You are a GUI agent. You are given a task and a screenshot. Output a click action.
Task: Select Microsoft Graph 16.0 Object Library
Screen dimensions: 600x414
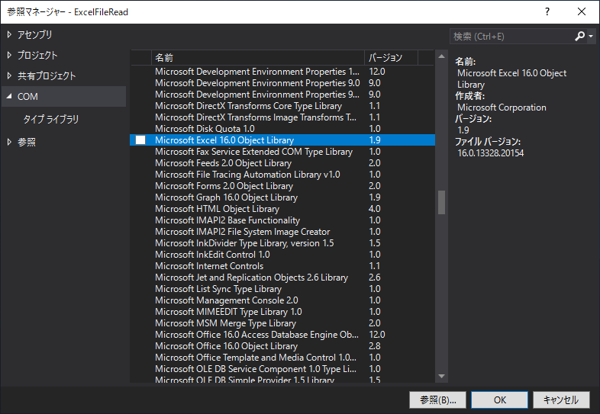pyautogui.click(x=282, y=197)
